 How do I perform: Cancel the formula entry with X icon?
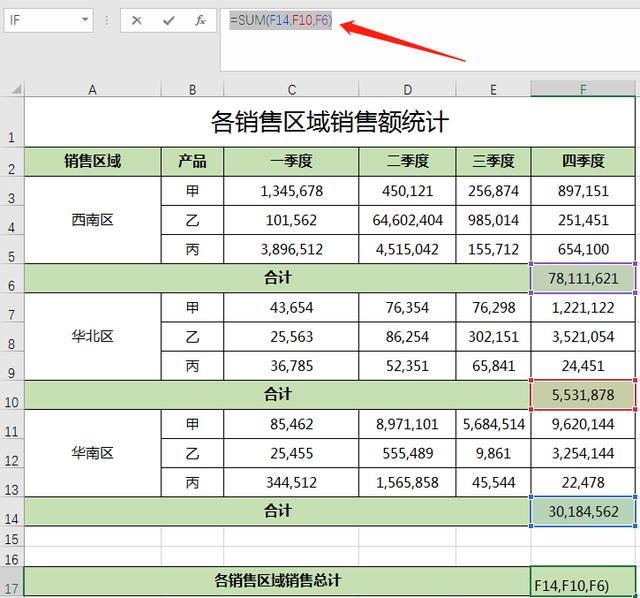tap(137, 20)
